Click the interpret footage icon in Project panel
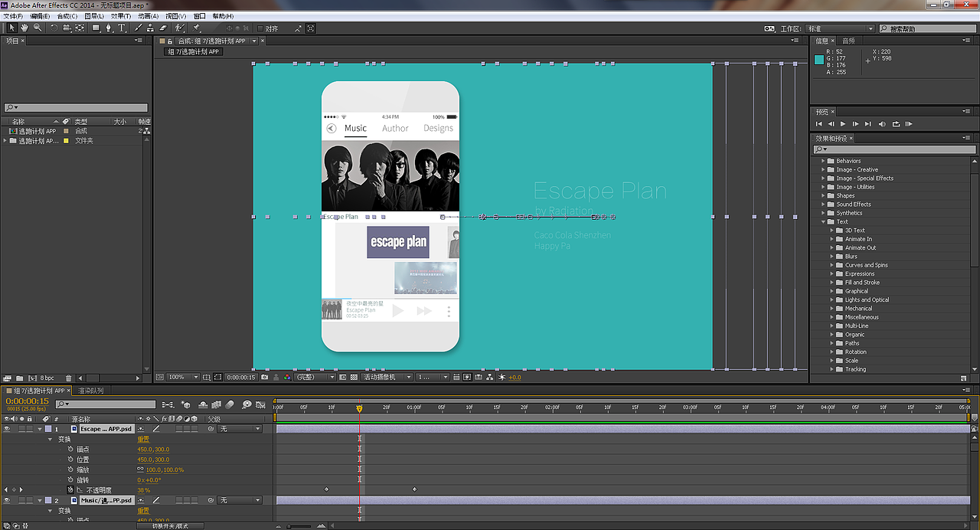The width and height of the screenshot is (980, 530). [x=7, y=378]
